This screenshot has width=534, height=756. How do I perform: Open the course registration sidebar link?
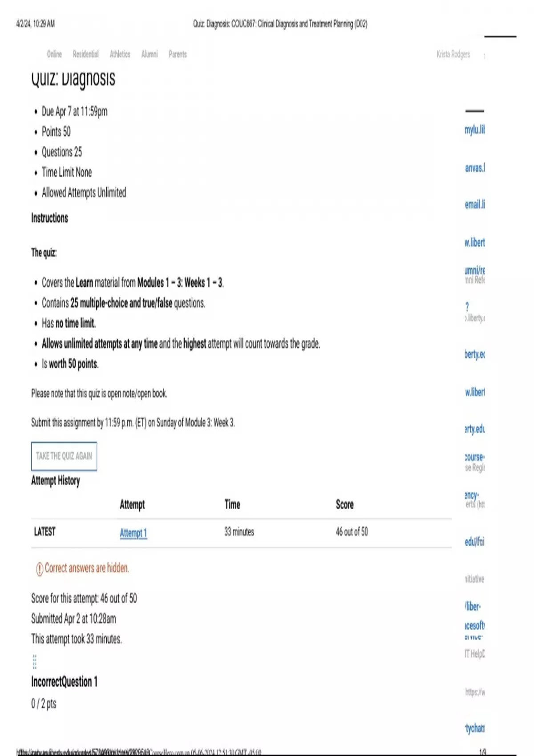(x=474, y=457)
